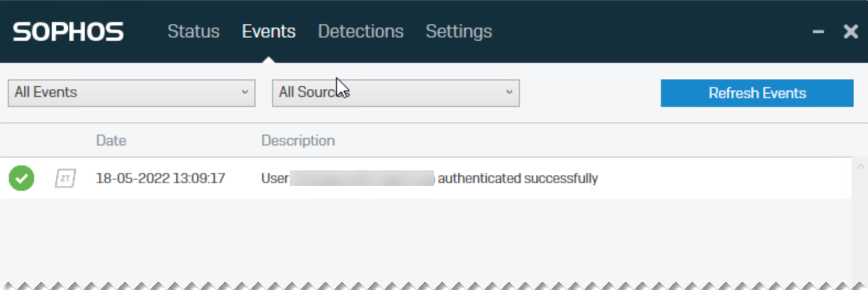Click the 'authenticated successfully' event description
This screenshot has width=868, height=290.
pos(518,178)
